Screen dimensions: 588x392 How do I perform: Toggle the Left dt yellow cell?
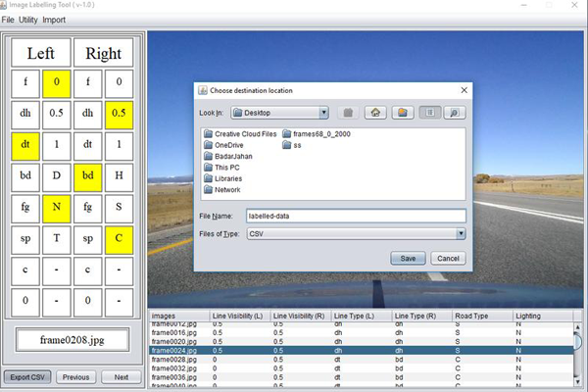[x=25, y=146]
